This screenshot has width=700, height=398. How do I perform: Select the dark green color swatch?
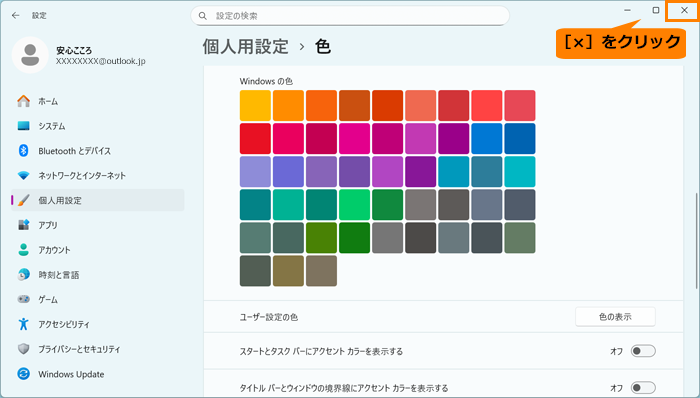point(354,238)
